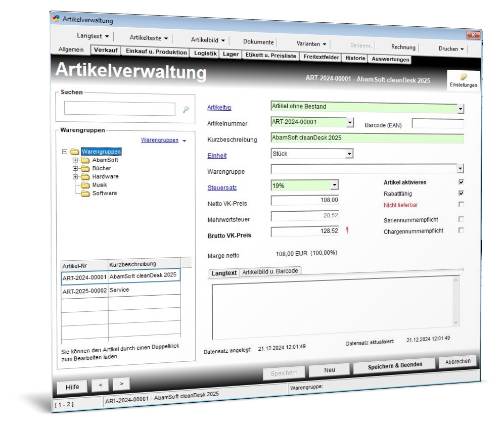504x426 pixels.
Task: Open the Langtext toolbar menu
Action: click(x=93, y=36)
